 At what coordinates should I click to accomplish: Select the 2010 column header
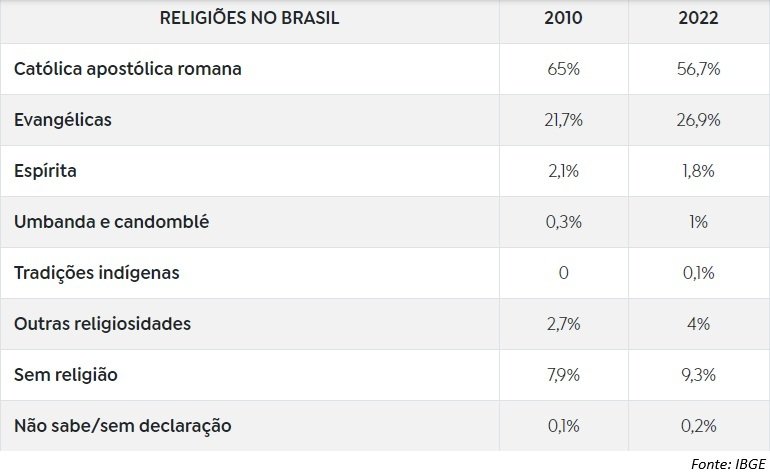tap(563, 18)
